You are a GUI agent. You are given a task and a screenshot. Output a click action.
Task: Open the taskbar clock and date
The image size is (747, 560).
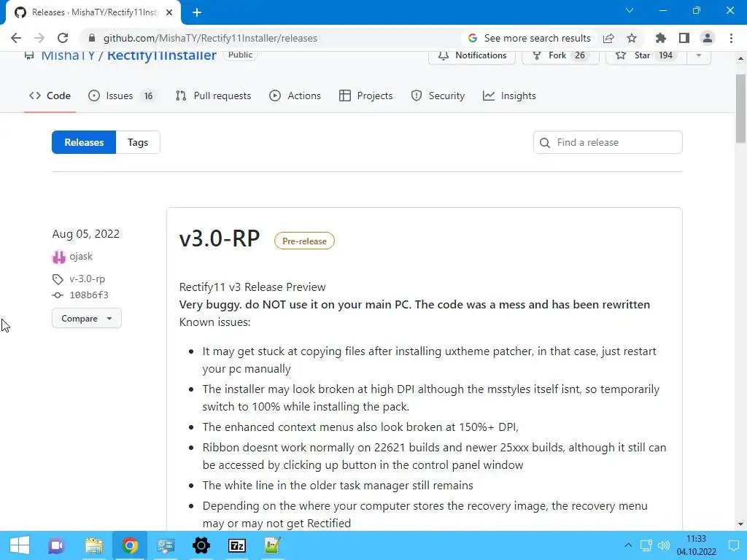tap(697, 545)
